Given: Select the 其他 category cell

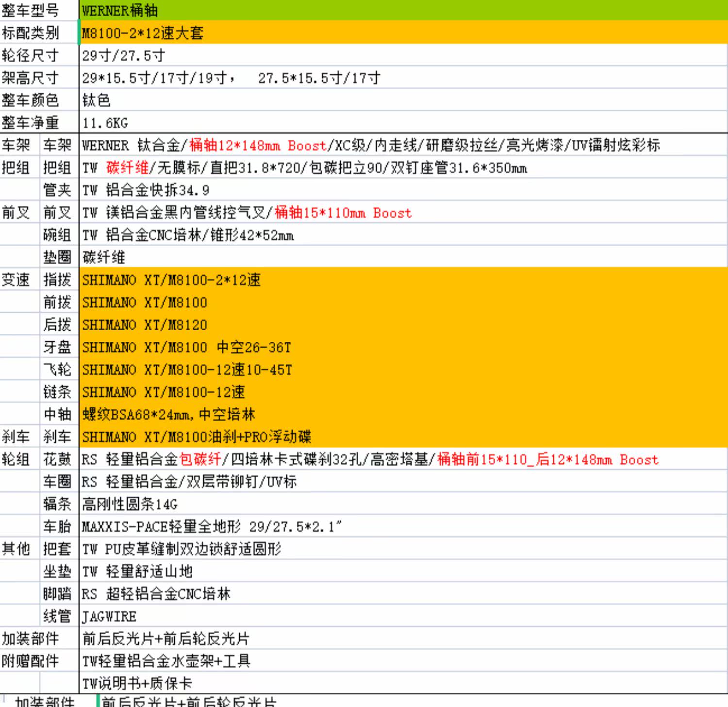Looking at the screenshot, I should point(19,548).
